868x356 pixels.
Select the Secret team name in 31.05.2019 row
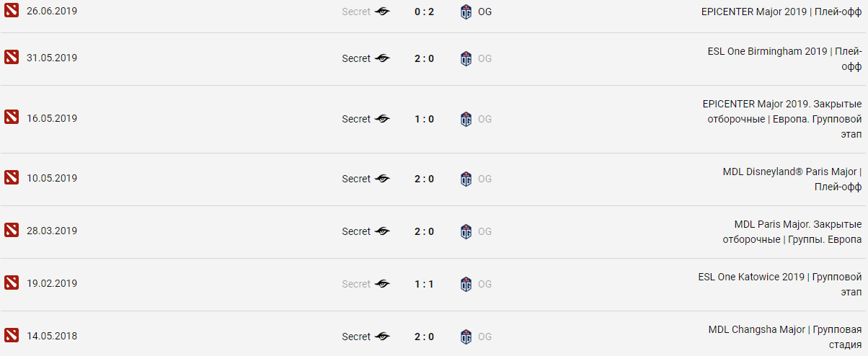[356, 58]
